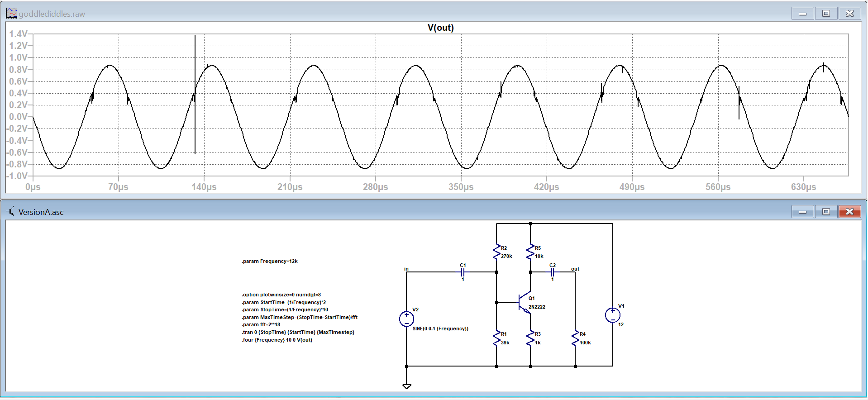This screenshot has width=868, height=400.
Task: Click the VersionA.asc title text
Action: 41,212
